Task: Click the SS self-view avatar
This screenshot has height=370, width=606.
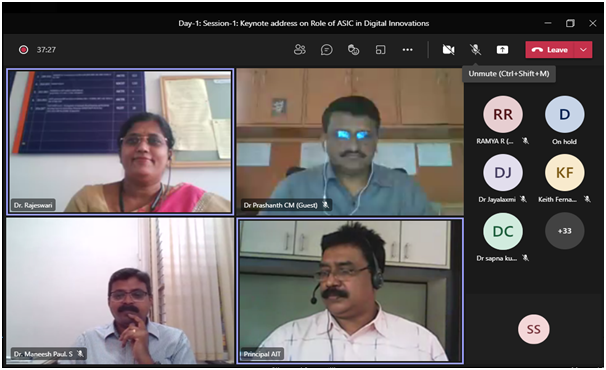Action: click(533, 329)
